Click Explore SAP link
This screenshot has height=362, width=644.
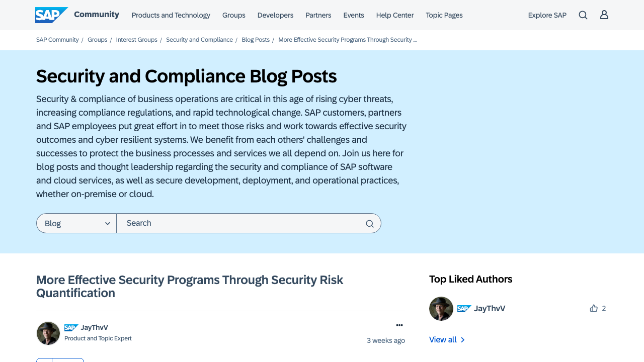[x=547, y=15]
